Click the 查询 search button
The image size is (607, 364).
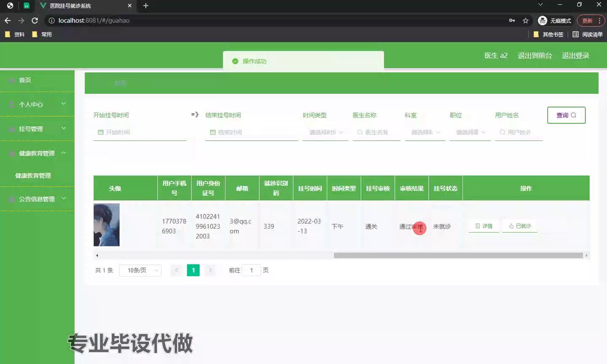click(566, 115)
